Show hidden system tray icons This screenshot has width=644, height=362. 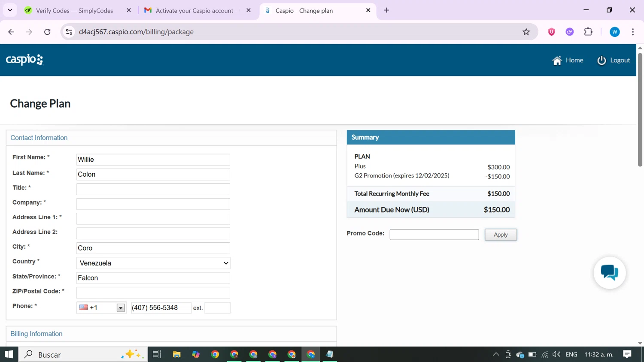point(496,354)
